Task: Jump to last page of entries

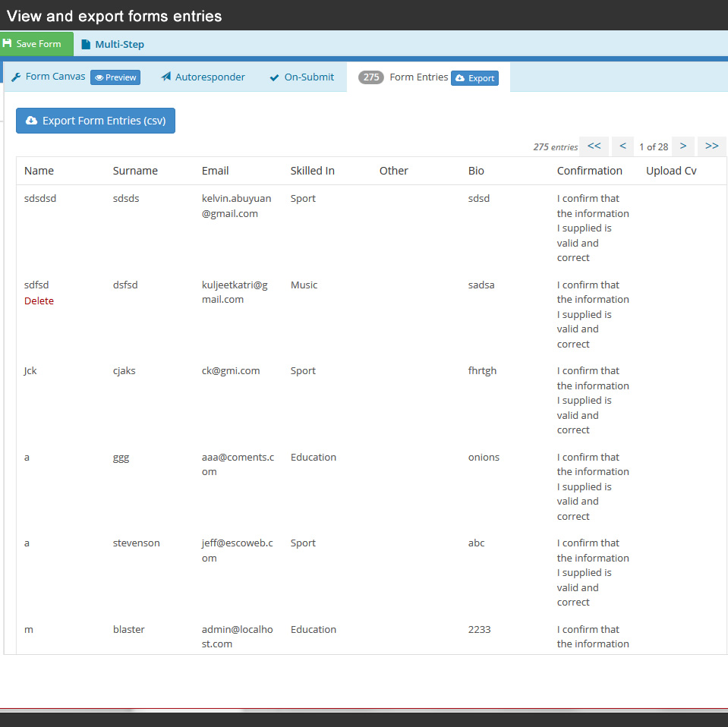Action: coord(711,146)
